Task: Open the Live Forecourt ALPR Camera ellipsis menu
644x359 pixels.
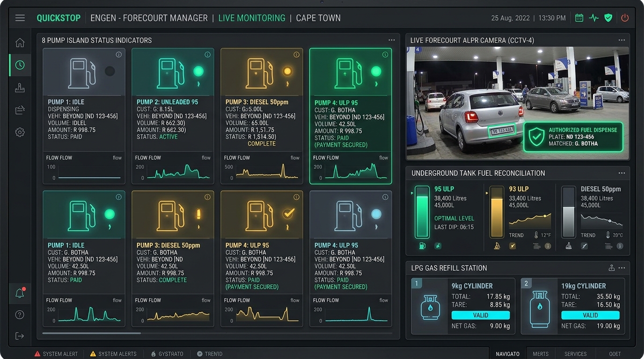Action: click(622, 40)
